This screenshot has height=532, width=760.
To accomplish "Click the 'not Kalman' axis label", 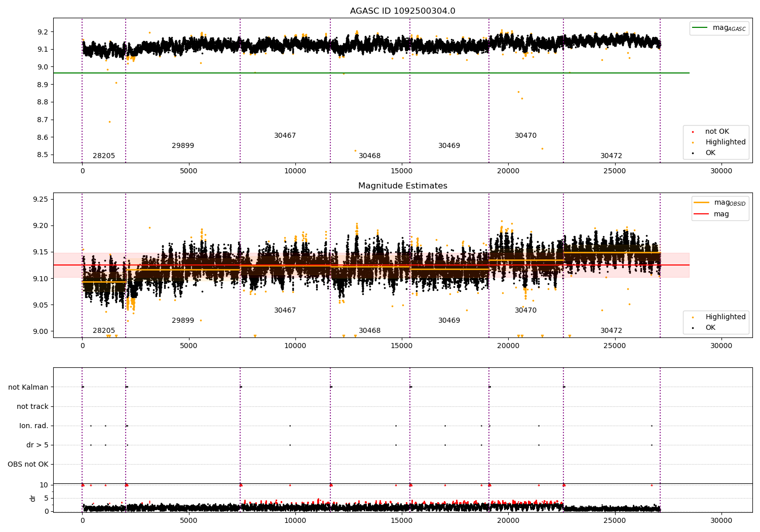I will (x=28, y=387).
